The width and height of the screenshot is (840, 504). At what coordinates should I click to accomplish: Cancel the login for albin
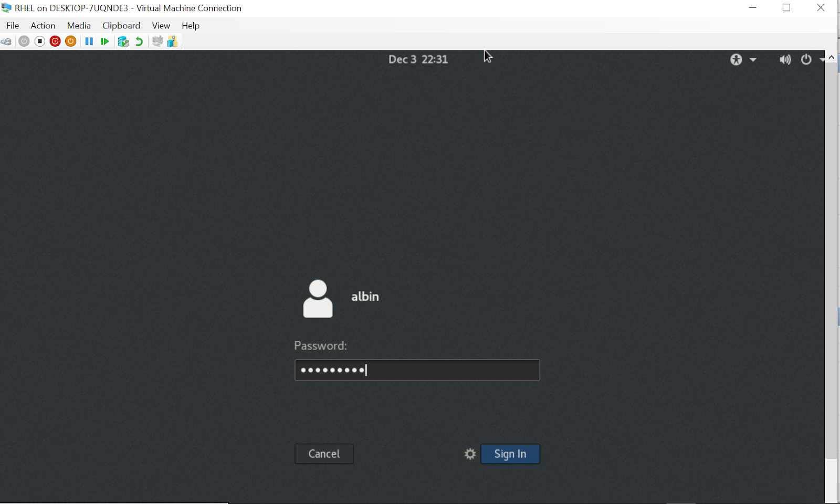tap(324, 454)
